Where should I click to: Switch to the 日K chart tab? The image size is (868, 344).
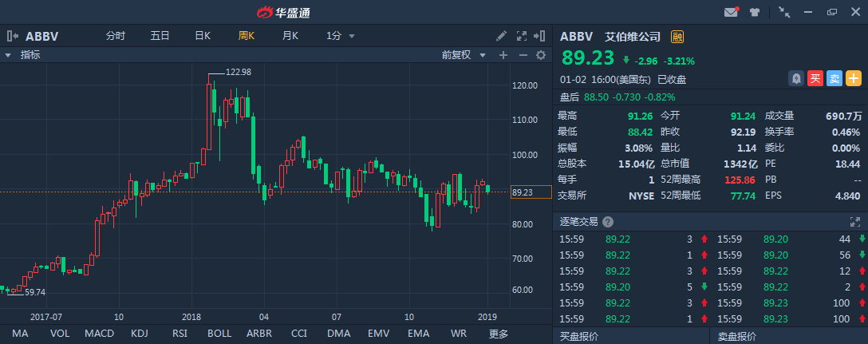point(203,36)
